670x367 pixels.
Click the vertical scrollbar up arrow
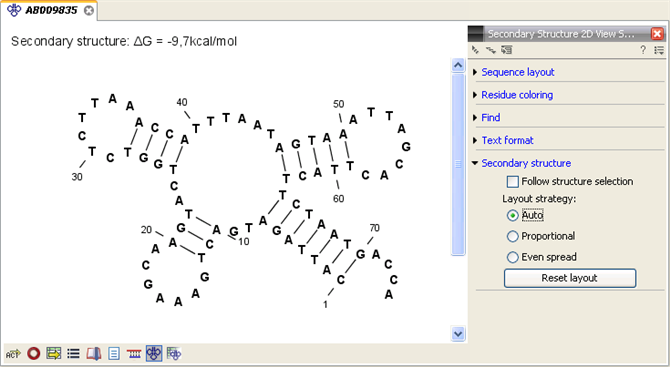458,65
